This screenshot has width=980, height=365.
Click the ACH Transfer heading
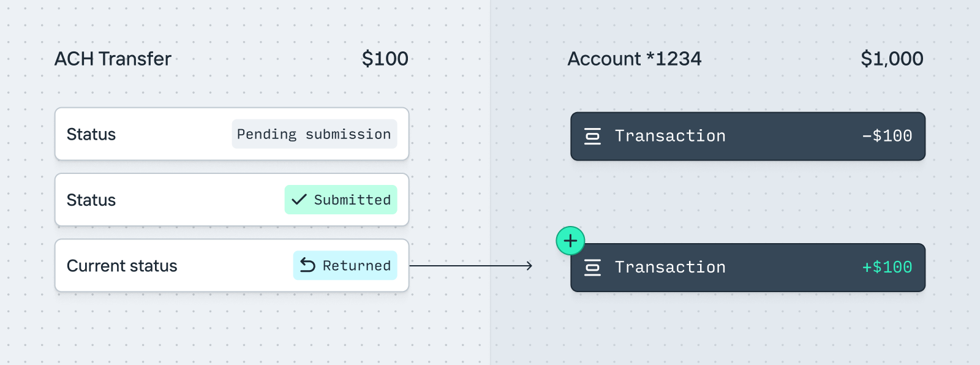(x=113, y=59)
